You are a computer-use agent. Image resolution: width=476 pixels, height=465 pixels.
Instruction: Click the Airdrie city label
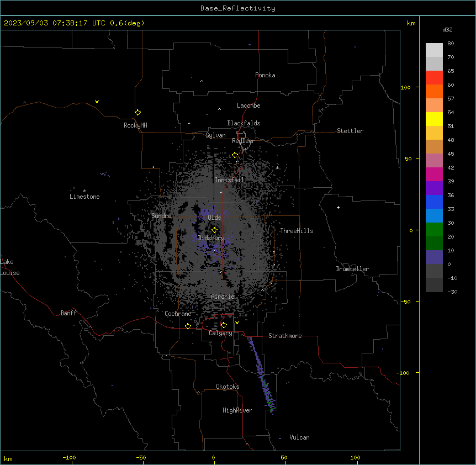pyautogui.click(x=223, y=297)
